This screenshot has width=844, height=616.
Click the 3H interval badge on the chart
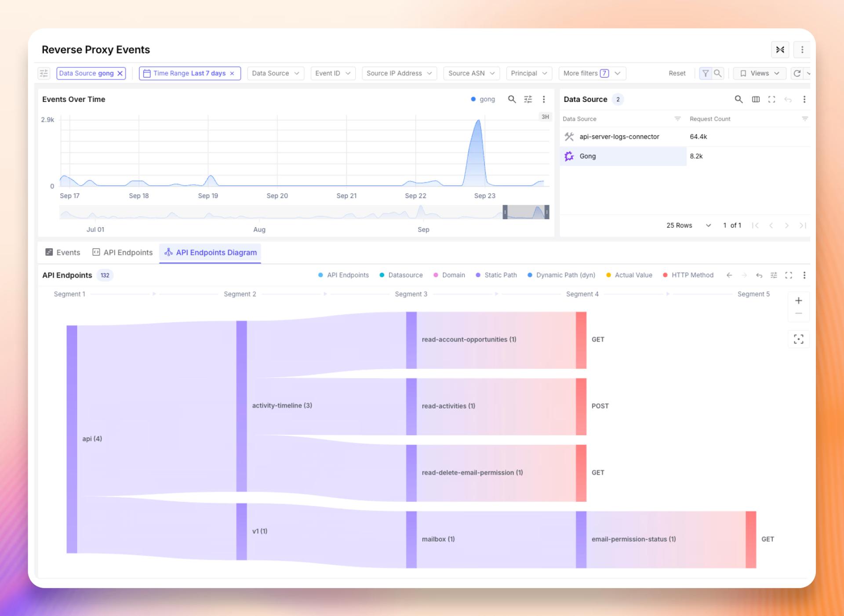click(x=545, y=117)
